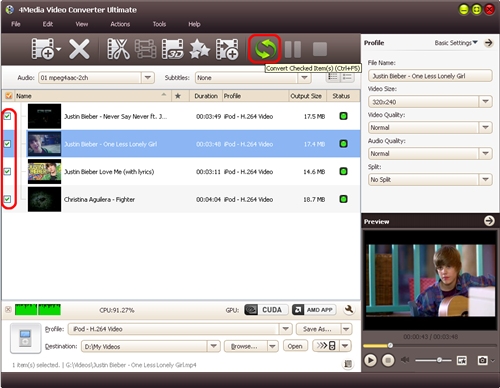The image size is (500, 388).
Task: Click the Stop conversion icon
Action: (320, 49)
